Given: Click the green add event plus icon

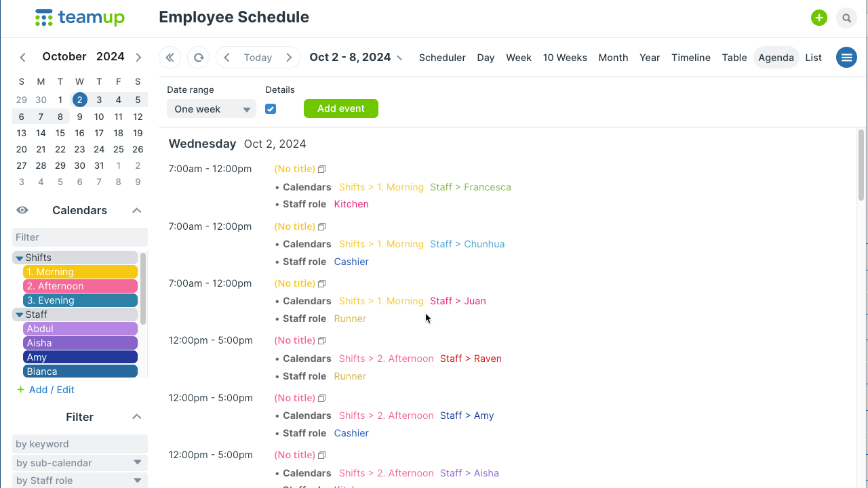Looking at the screenshot, I should point(819,18).
